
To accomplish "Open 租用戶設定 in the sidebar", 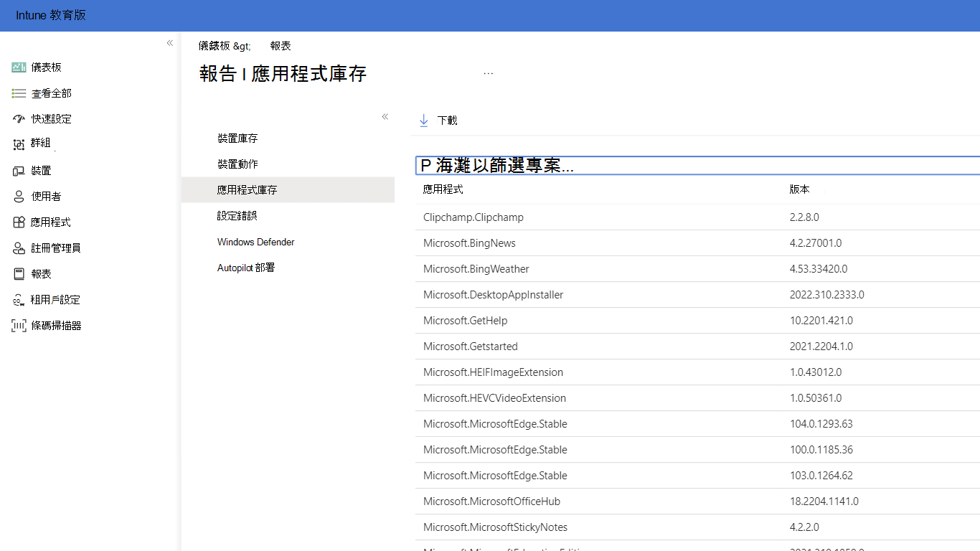I will click(x=55, y=300).
